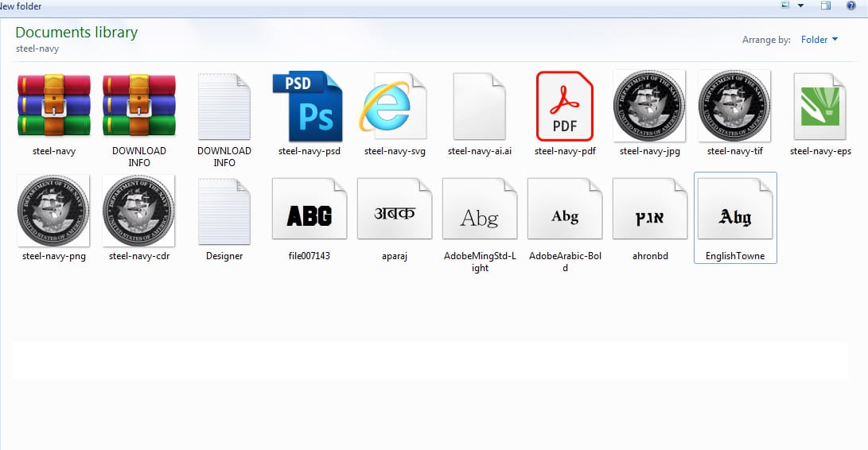Toggle the preview pane
Screen dimensions: 868x450
[x=825, y=6]
